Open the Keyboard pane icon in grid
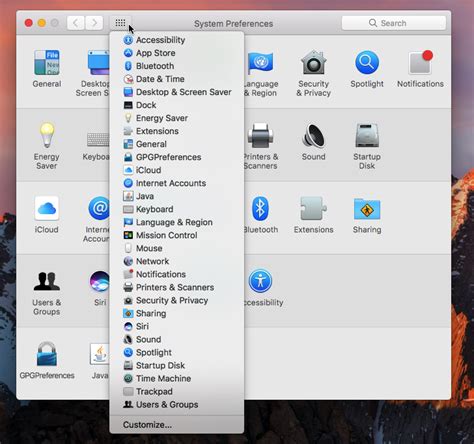 (x=98, y=139)
